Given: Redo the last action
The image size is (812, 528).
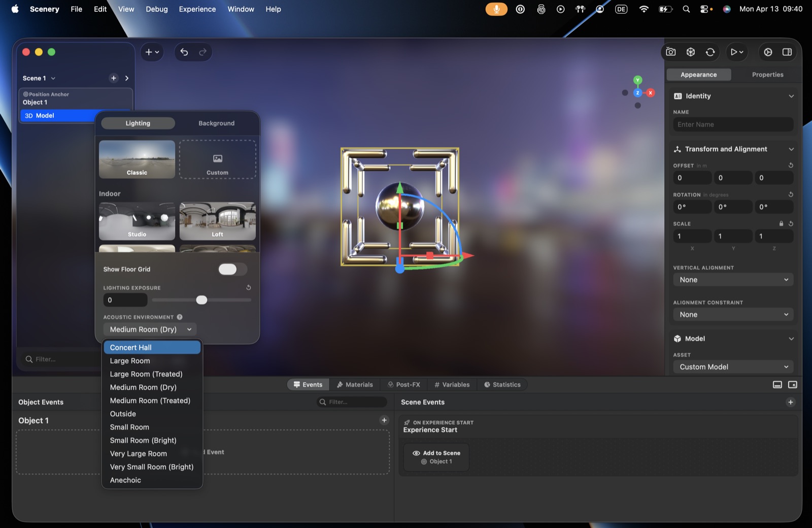Looking at the screenshot, I should [x=202, y=52].
